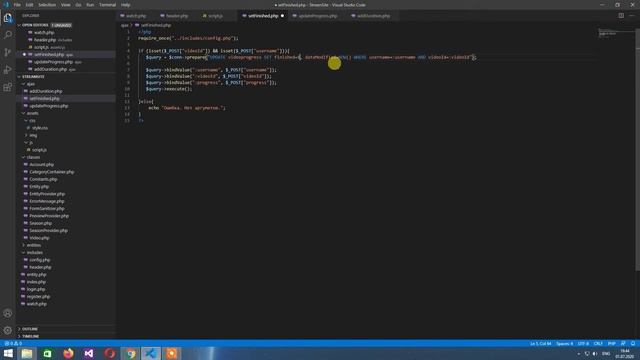Open the Manage gear icon
The width and height of the screenshot is (640, 360).
(x=8, y=330)
